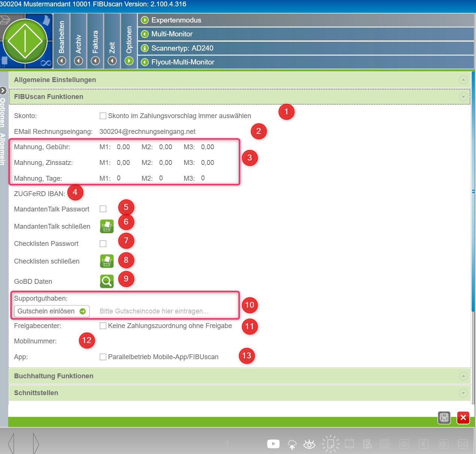Viewport: 476px width, 454px height.
Task: Open the Archiv menu tab
Action: click(78, 41)
